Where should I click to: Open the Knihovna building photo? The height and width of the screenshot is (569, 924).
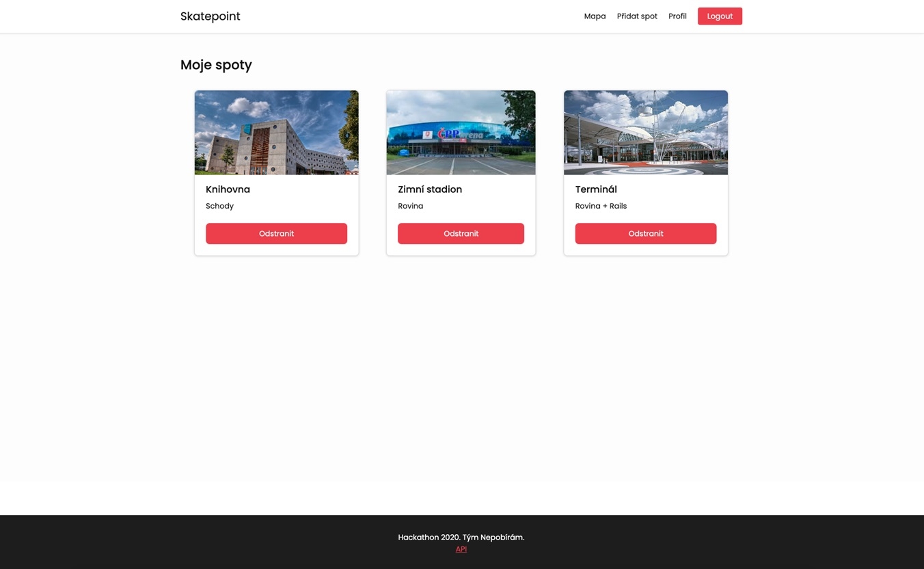(x=276, y=133)
